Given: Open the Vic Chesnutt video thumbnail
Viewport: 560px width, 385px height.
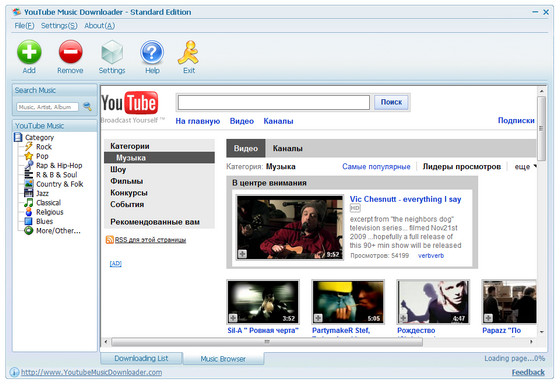Looking at the screenshot, I should pyautogui.click(x=290, y=227).
